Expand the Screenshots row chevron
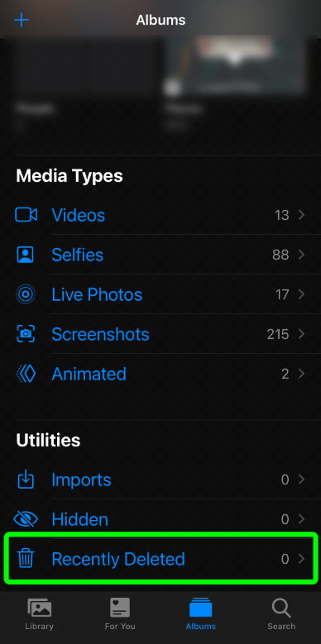Screen dimensions: 321x644 [x=302, y=334]
